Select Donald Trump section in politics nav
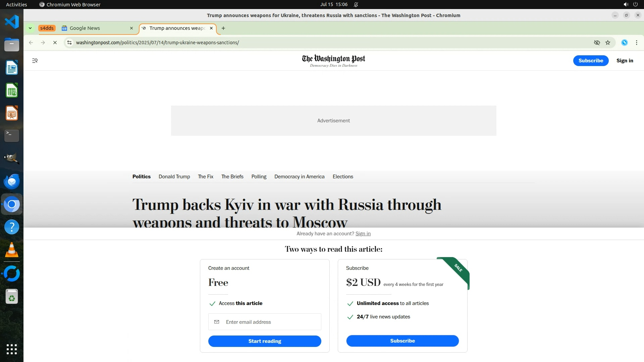 coord(174,177)
